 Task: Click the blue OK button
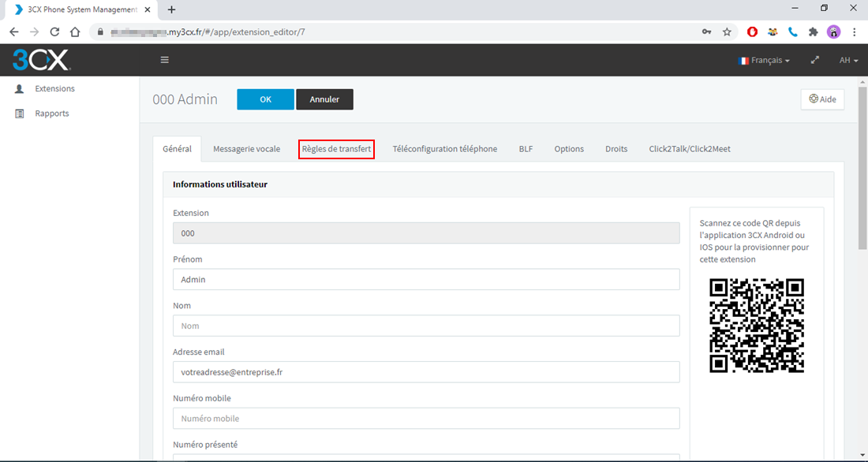pyautogui.click(x=265, y=99)
